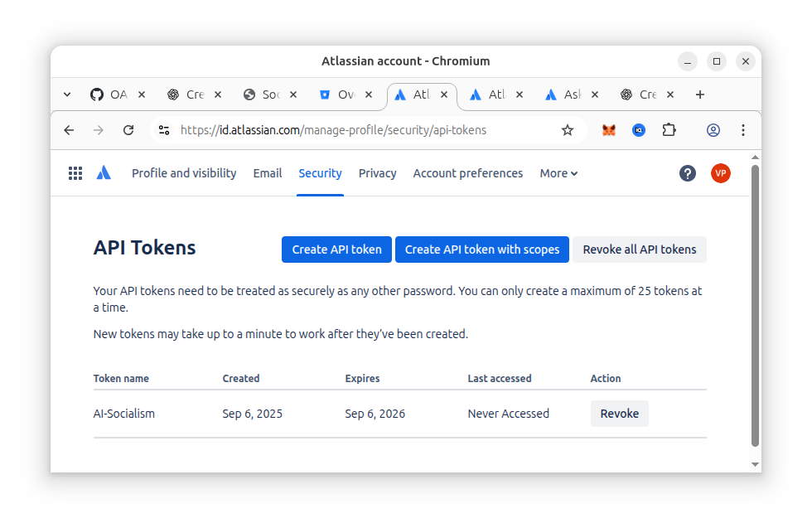Click the scrollbar down arrow
Viewport: 812px width, 528px height.
(x=755, y=464)
